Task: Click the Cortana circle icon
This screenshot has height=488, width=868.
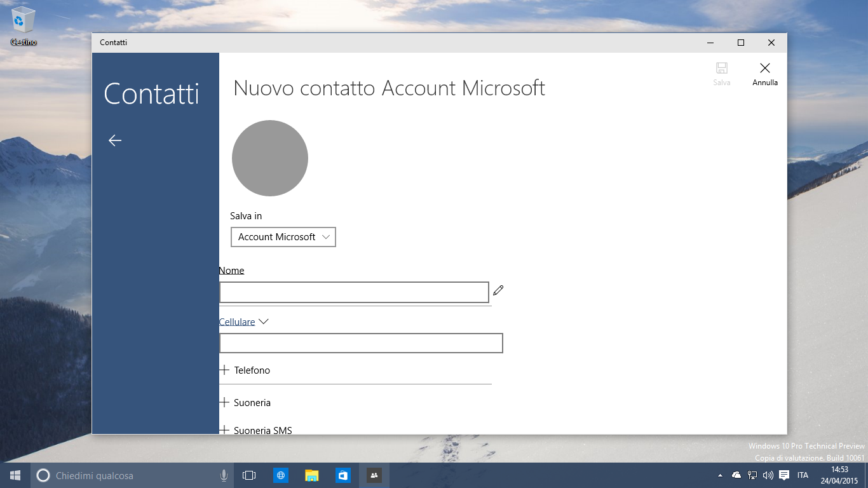Action: coord(43,475)
